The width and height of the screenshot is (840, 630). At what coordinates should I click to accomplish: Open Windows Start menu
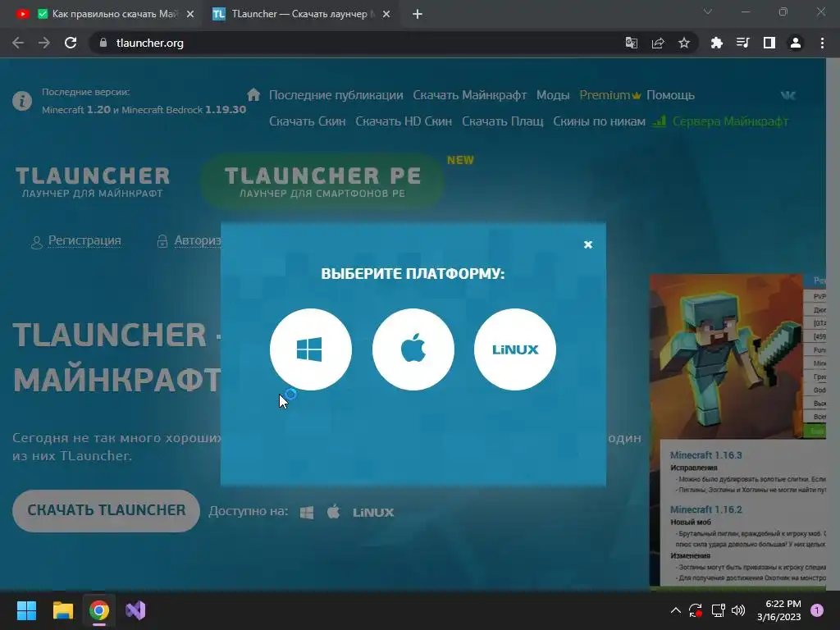pos(26,610)
